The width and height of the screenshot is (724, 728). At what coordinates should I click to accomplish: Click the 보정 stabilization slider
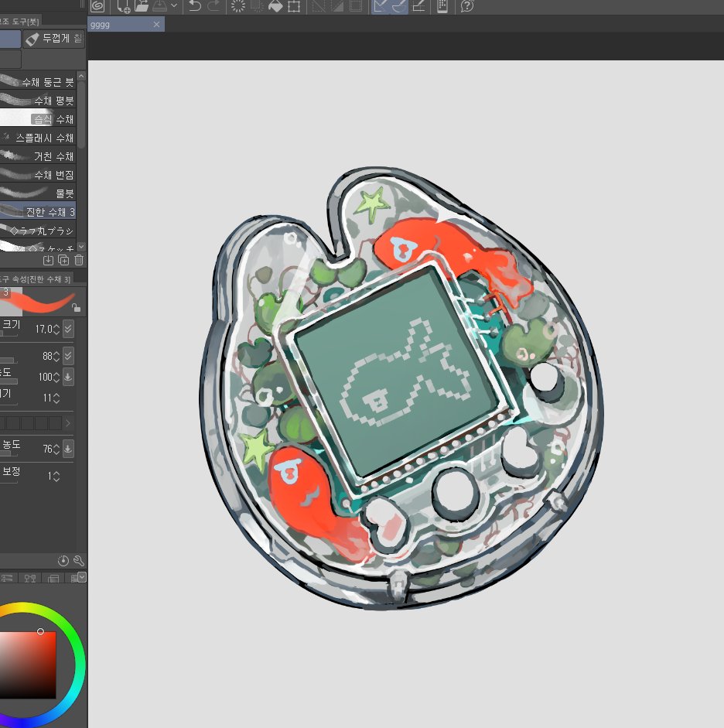coord(9,481)
